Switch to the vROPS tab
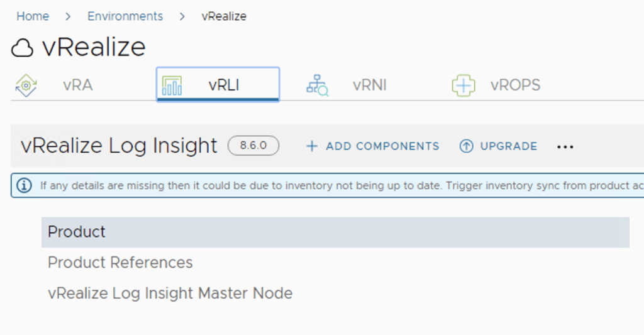Screen dimensions: 644x335 pos(515,85)
